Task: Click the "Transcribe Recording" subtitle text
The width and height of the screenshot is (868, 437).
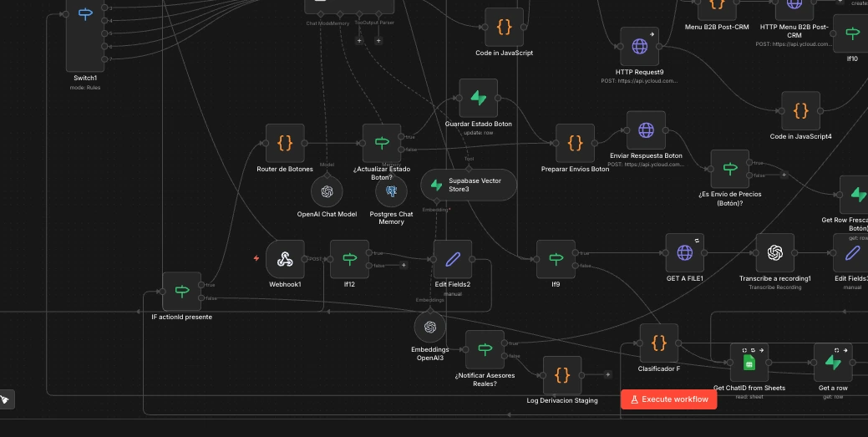Action: click(x=775, y=287)
